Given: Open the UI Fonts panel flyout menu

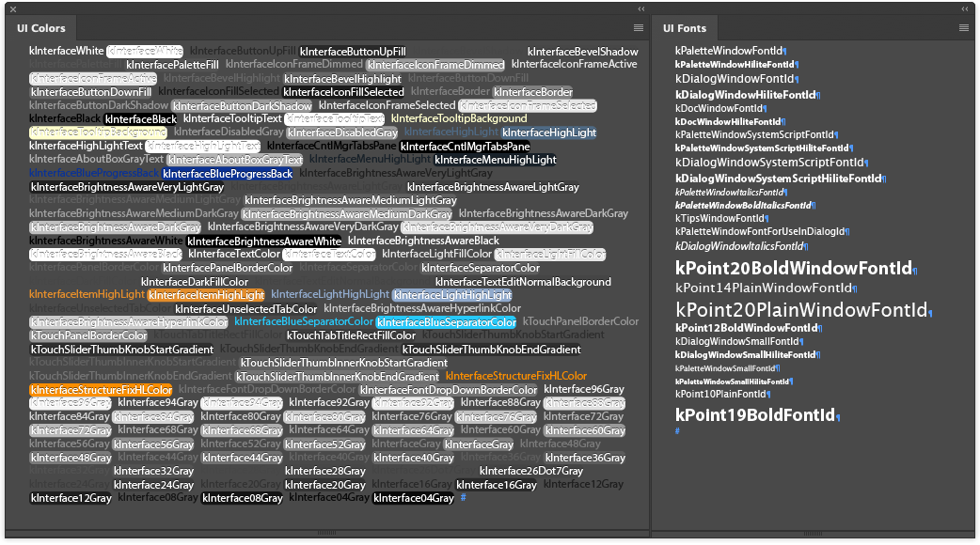Looking at the screenshot, I should pos(964,27).
